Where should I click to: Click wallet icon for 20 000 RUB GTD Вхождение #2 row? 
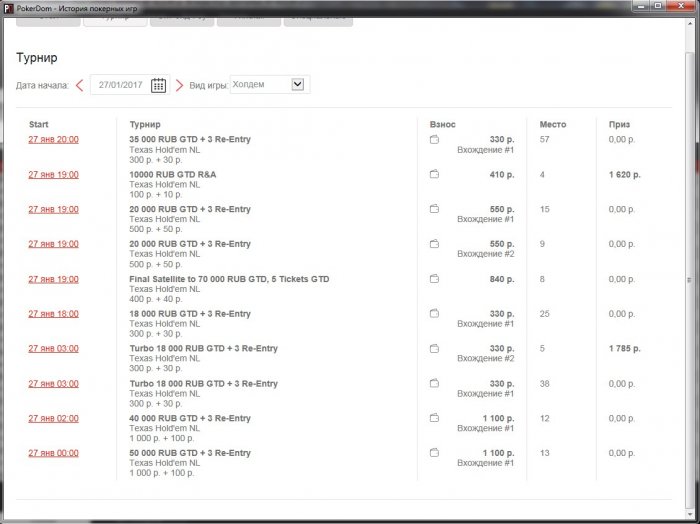tap(434, 244)
